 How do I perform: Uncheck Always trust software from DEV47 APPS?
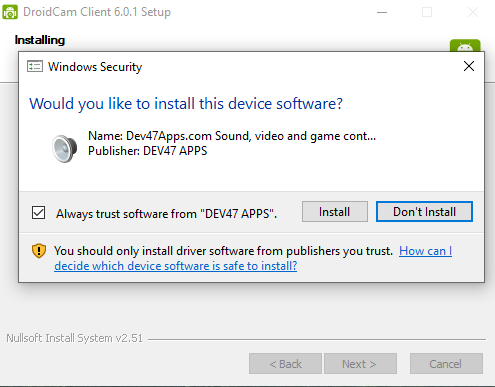tap(38, 212)
